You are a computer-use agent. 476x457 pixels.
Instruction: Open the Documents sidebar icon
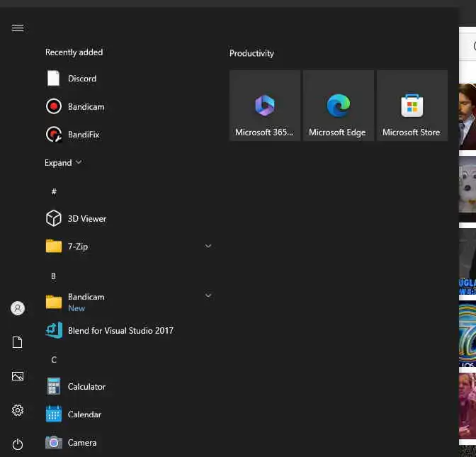pyautogui.click(x=17, y=342)
